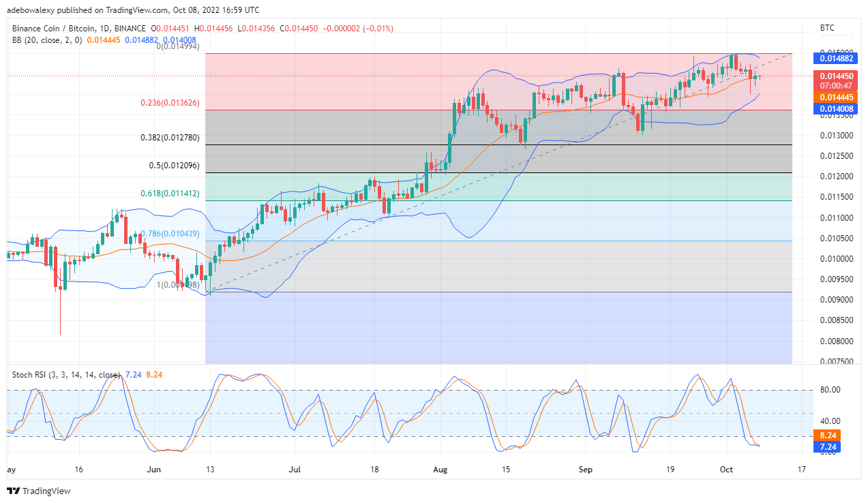The width and height of the screenshot is (868, 503).
Task: Click the Sep label on time axis
Action: tap(586, 470)
